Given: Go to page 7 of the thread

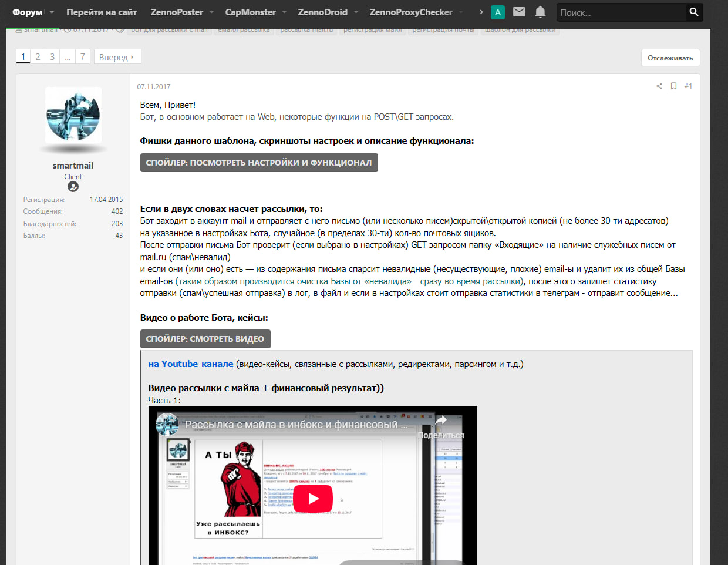Looking at the screenshot, I should 83,56.
